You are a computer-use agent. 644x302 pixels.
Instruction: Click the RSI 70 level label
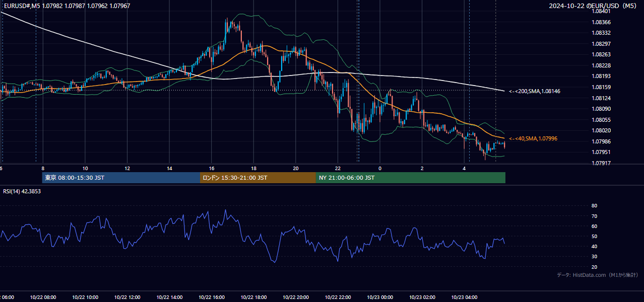click(x=594, y=216)
